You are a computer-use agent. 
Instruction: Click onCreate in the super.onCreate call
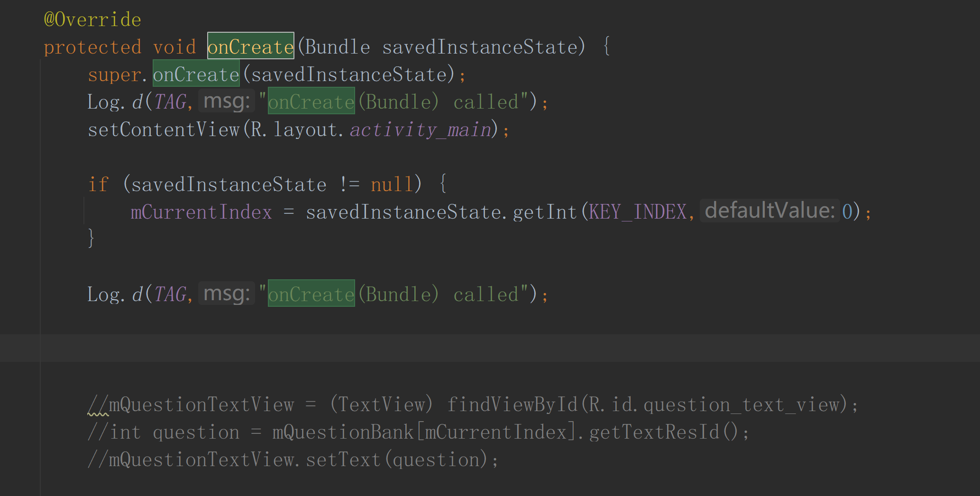pyautogui.click(x=196, y=74)
